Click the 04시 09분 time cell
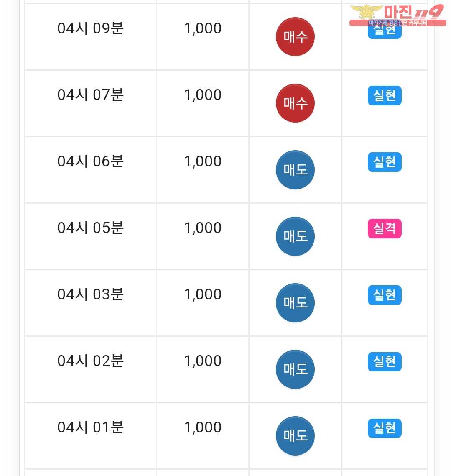 (x=90, y=28)
